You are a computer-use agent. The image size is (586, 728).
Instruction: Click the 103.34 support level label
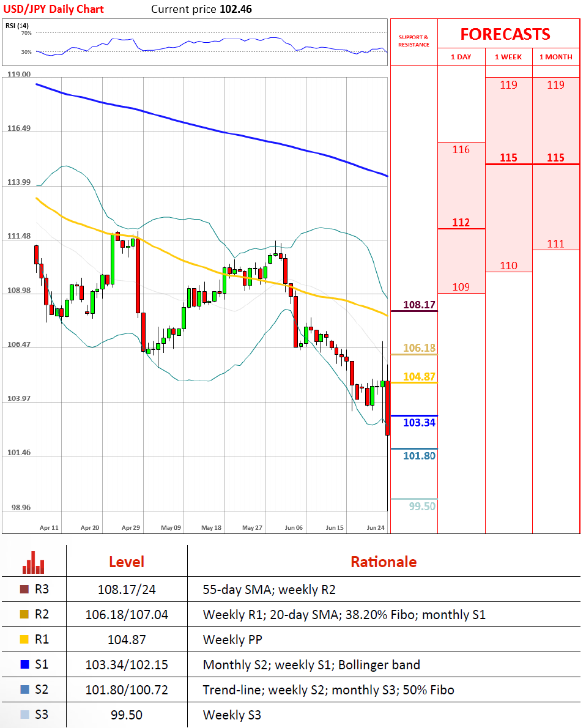(419, 423)
